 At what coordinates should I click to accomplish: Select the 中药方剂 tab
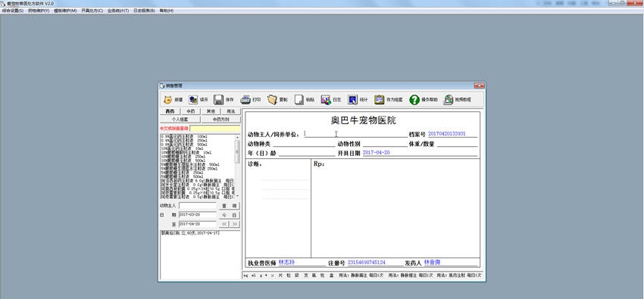221,120
